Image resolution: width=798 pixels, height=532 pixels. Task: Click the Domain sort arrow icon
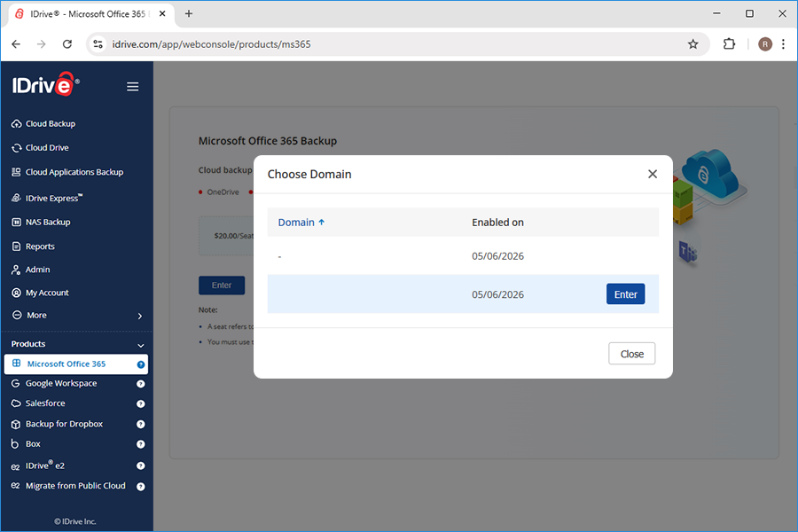[x=322, y=222]
